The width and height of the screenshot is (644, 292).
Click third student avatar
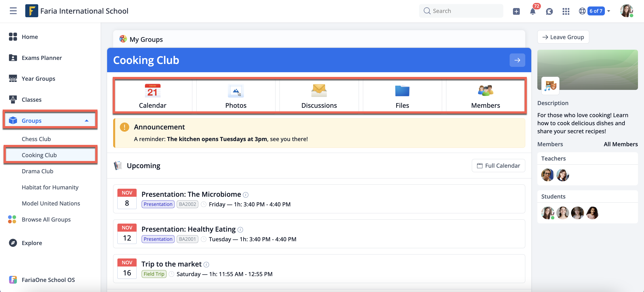tap(577, 213)
